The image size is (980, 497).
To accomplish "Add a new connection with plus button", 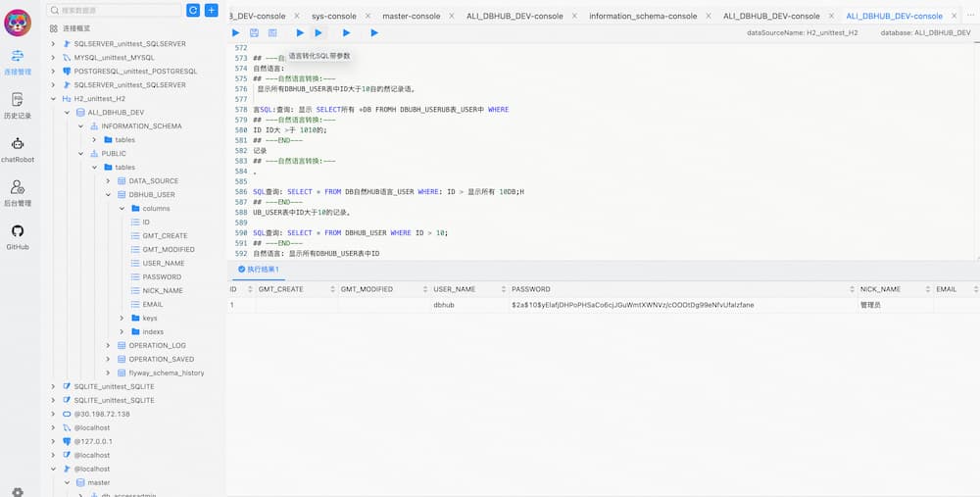I will point(212,10).
